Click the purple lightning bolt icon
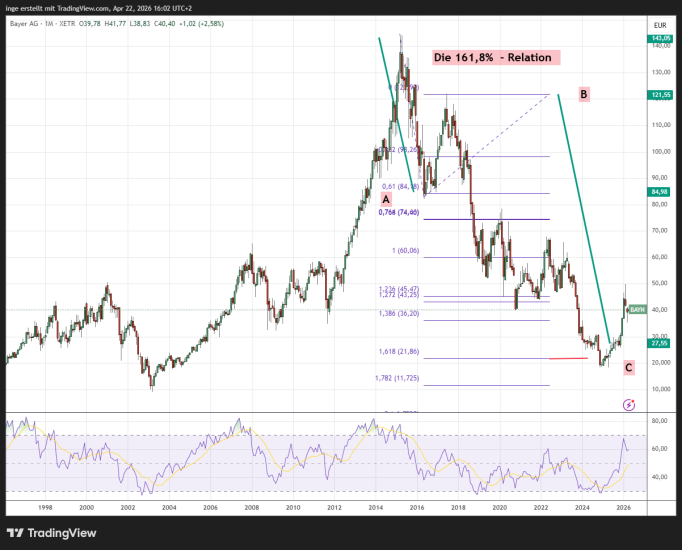Screen dimensions: 682x550 [x=628, y=404]
